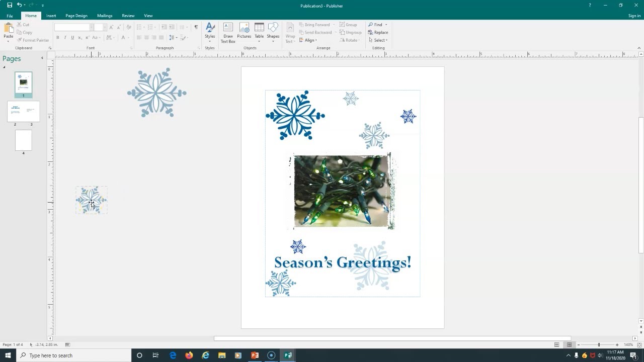644x362 pixels.
Task: Open the font size dropdown
Action: coord(105,27)
